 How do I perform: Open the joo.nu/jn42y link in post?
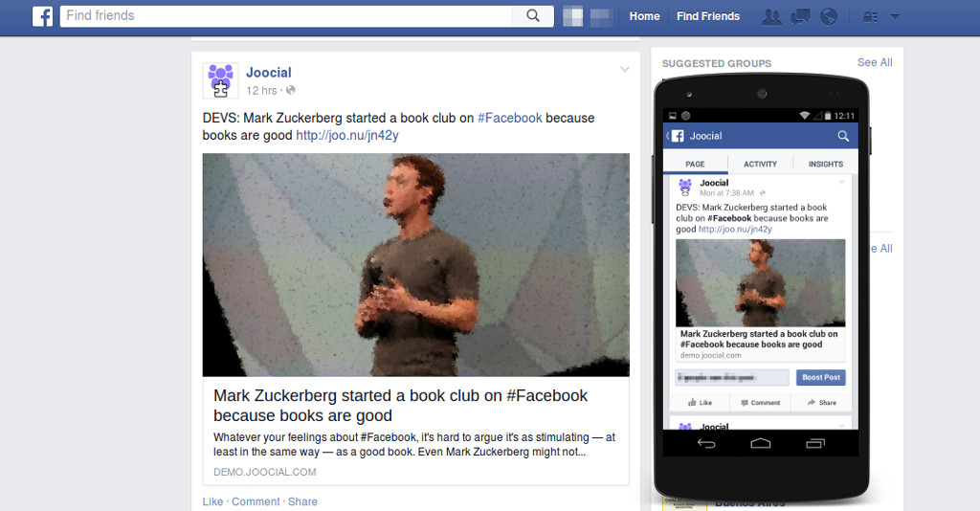[346, 135]
